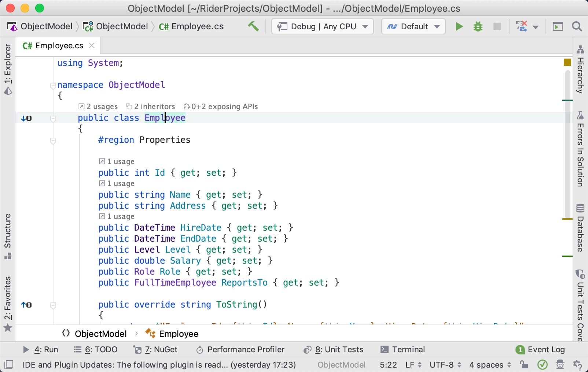Click the background tasks icon in status bar
The image size is (588, 372).
[578, 365]
